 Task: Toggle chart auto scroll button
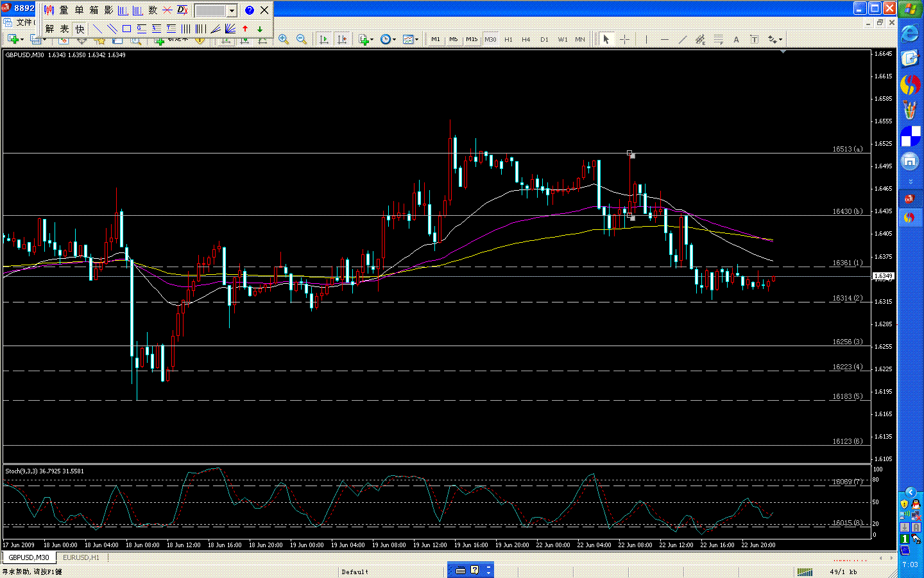[x=324, y=40]
